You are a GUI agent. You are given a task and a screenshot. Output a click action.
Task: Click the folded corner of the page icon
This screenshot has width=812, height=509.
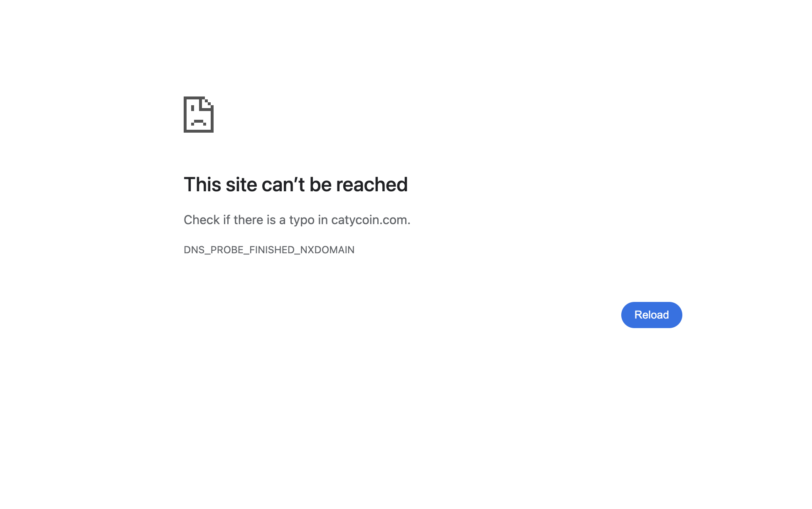pos(208,103)
